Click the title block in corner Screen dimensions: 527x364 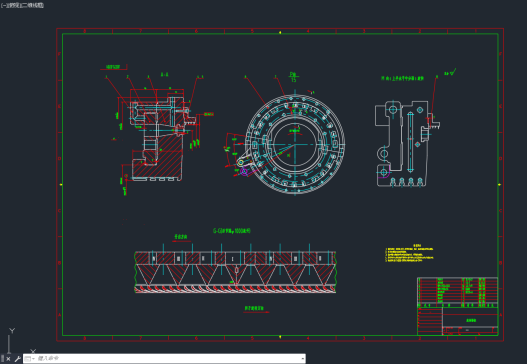pos(457,321)
